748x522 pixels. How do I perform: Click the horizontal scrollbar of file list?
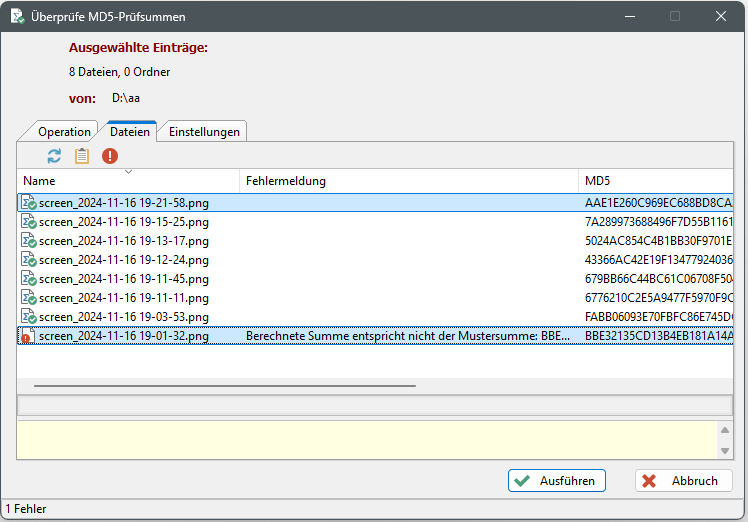coord(225,385)
